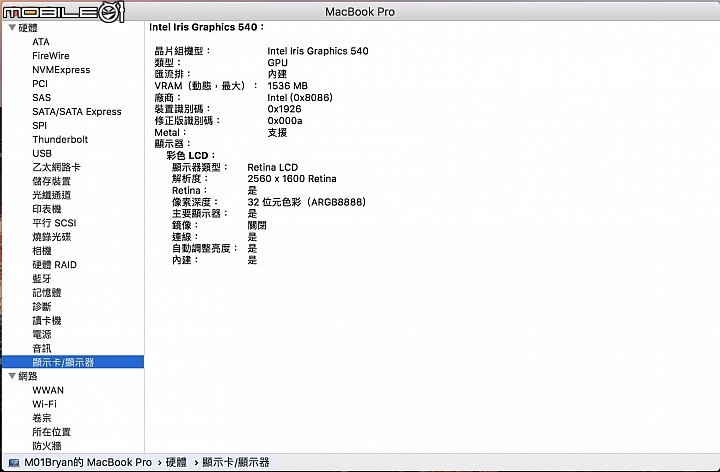
Task: Click the pixel depth ARGB8888 value
Action: 306,202
